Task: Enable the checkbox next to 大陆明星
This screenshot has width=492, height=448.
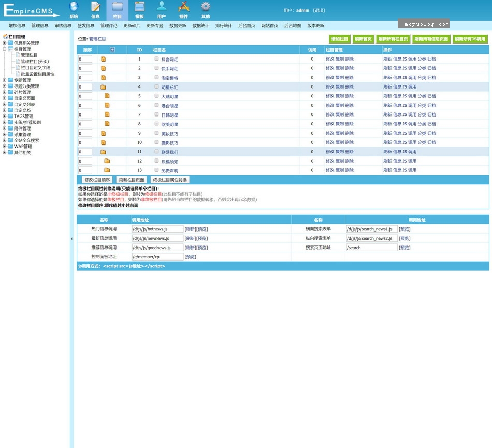Action: point(156,96)
